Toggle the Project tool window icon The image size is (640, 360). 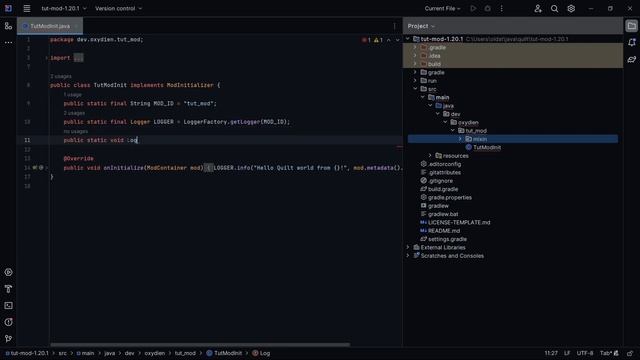(x=631, y=26)
